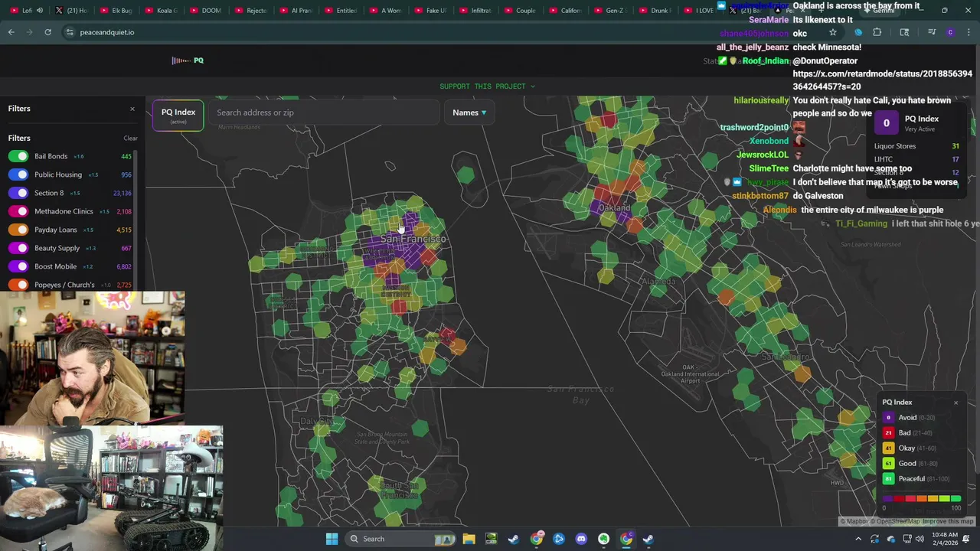Disable the Section 8 filter switch
The image size is (980, 551).
(x=18, y=193)
